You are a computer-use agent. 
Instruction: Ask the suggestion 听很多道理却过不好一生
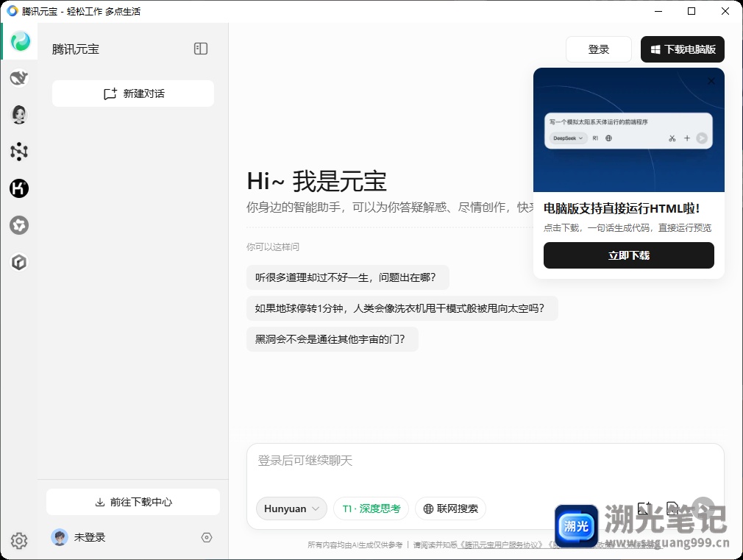pos(348,277)
